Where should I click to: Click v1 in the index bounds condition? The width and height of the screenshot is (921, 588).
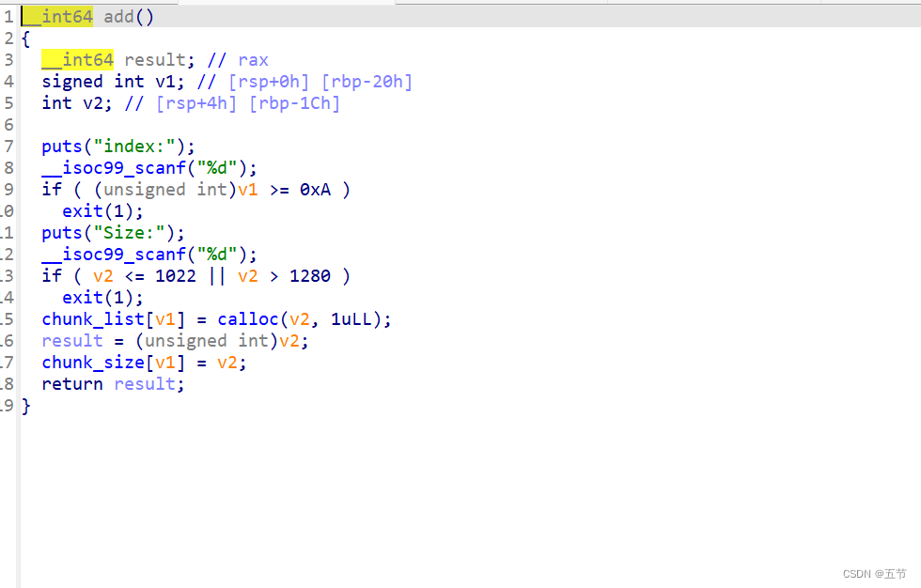coord(248,190)
